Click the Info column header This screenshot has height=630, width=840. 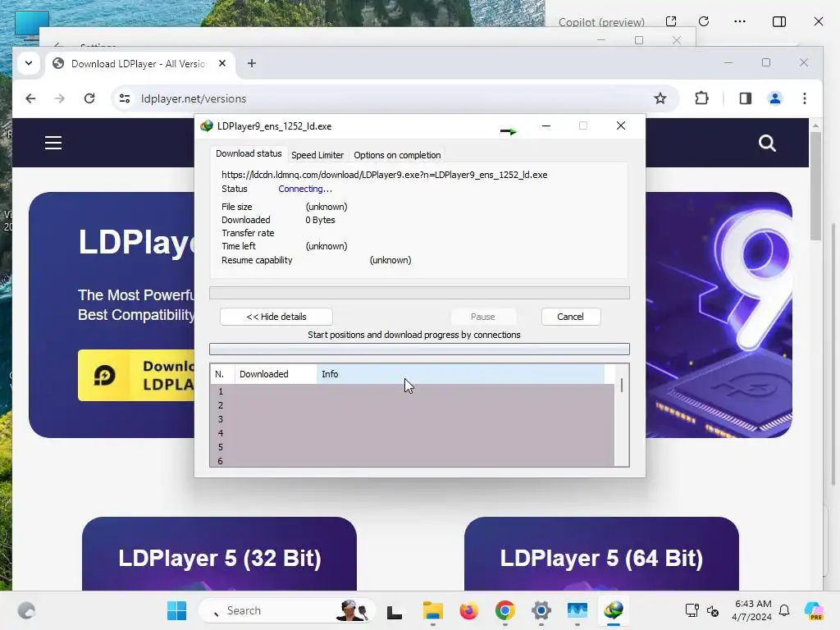pos(461,374)
